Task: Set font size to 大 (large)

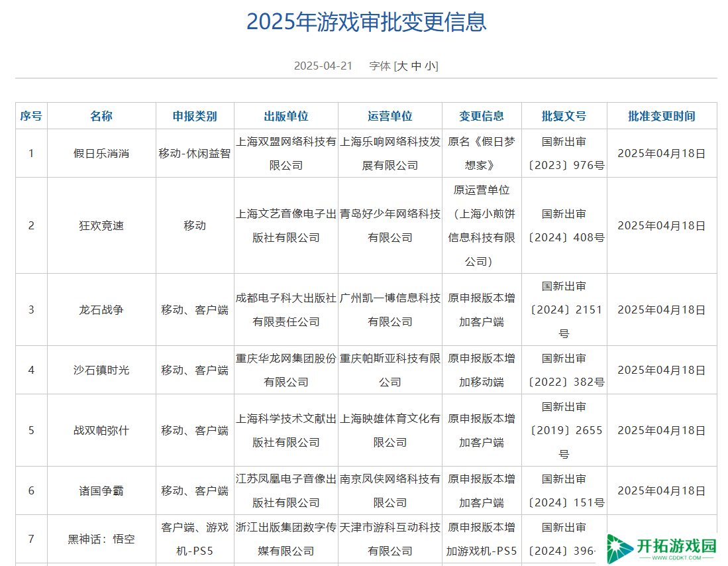Action: tap(402, 66)
